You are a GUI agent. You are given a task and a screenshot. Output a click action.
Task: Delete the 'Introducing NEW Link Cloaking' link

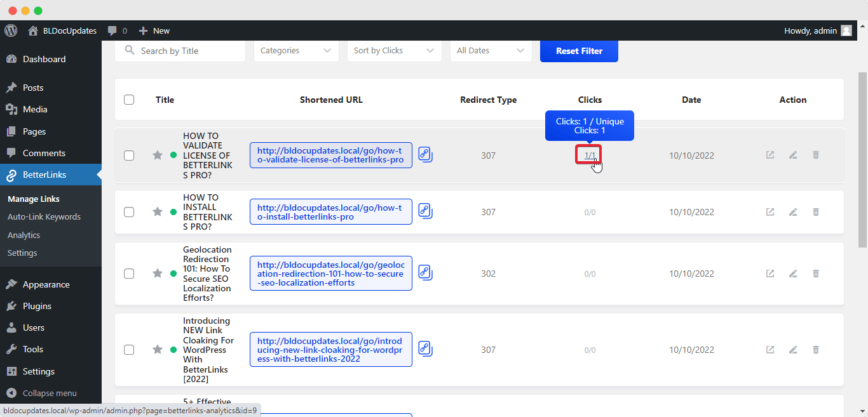(816, 350)
